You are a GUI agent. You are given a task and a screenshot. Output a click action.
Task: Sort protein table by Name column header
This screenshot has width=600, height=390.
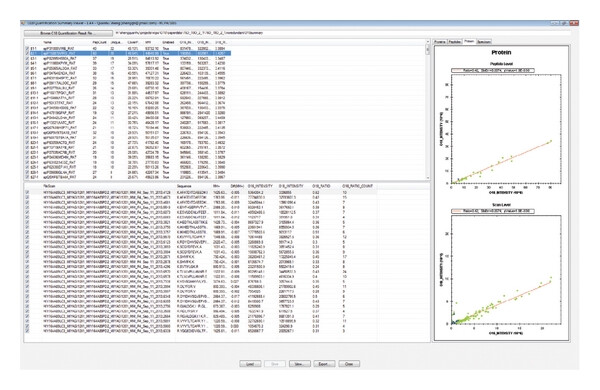[48, 42]
